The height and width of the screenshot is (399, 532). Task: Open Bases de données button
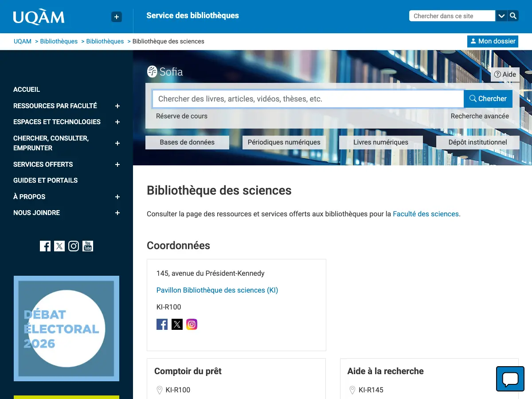pyautogui.click(x=187, y=142)
